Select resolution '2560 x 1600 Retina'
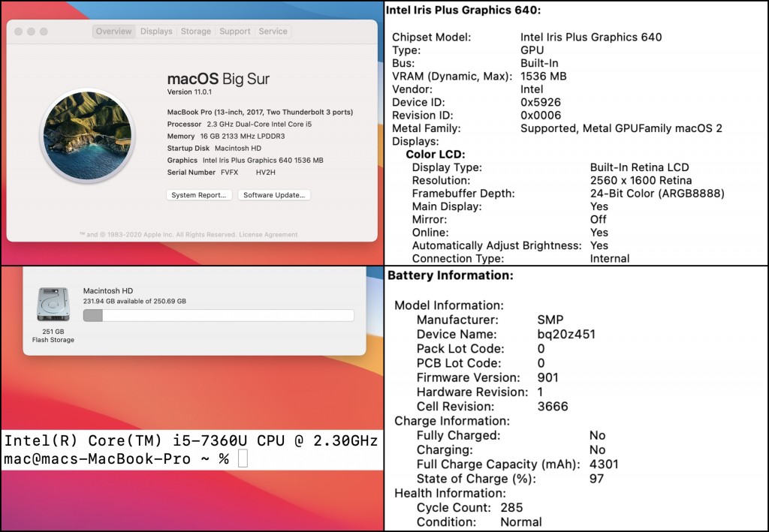Viewport: 769px width, 532px height. pyautogui.click(x=641, y=180)
